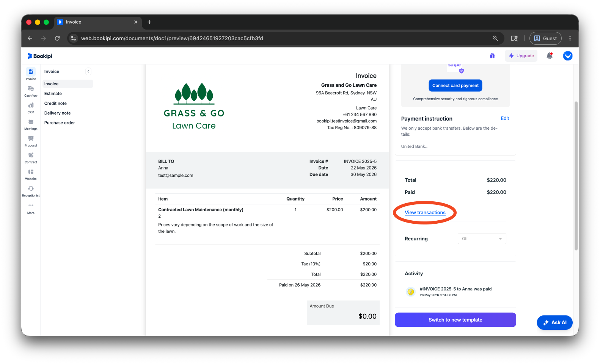The width and height of the screenshot is (600, 364).
Task: Click the due date 30 May 2026
Action: (363, 174)
